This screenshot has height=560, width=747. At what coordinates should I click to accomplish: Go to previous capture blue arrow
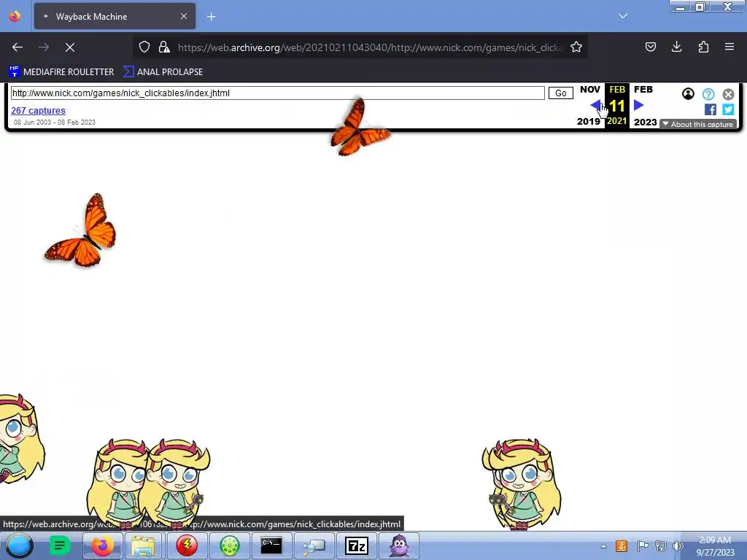[x=595, y=105]
